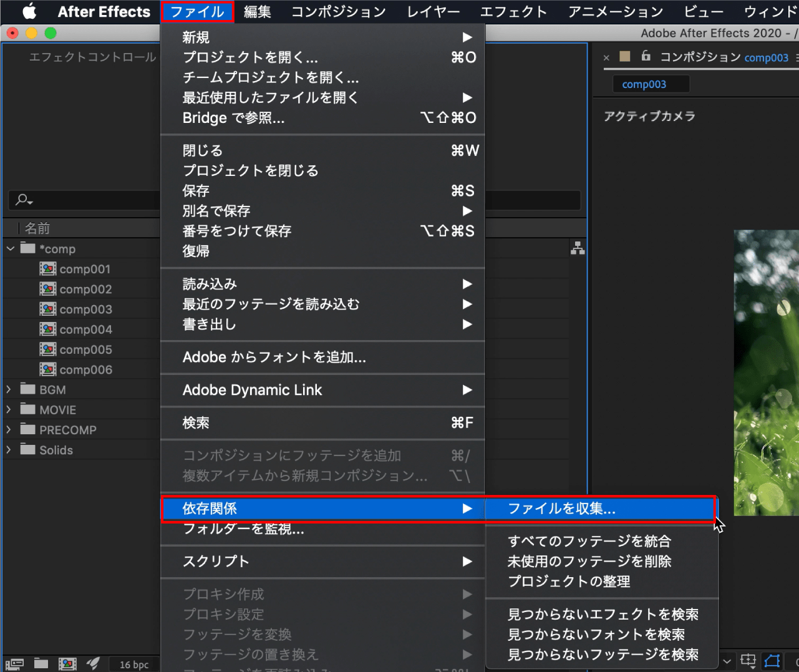Click the comp002 composition icon
Viewport: 799px width, 672px height.
[x=48, y=289]
